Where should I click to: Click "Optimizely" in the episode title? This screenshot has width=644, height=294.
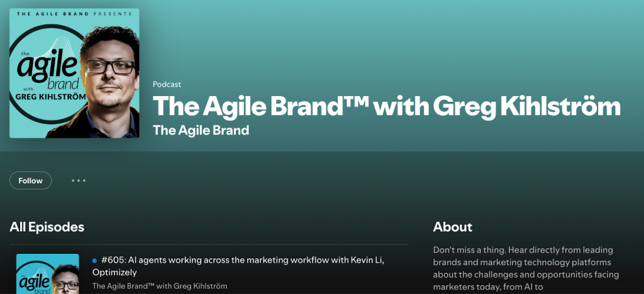tap(114, 273)
